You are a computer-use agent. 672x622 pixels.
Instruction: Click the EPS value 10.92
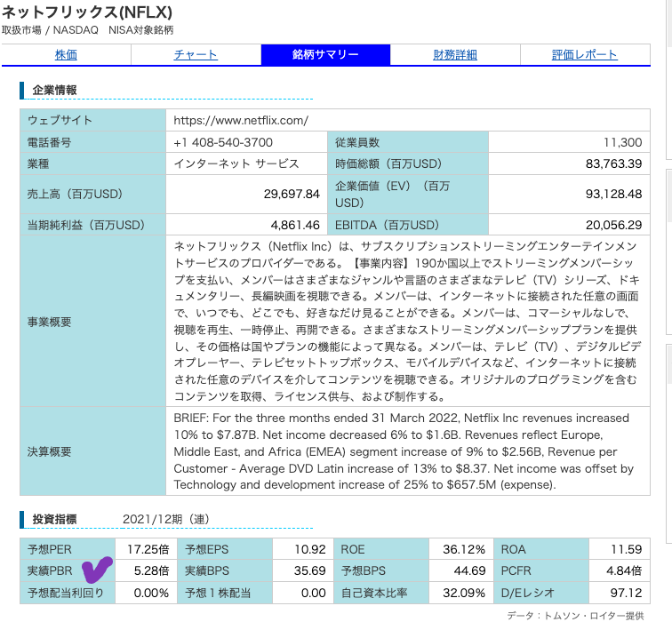pos(310,549)
